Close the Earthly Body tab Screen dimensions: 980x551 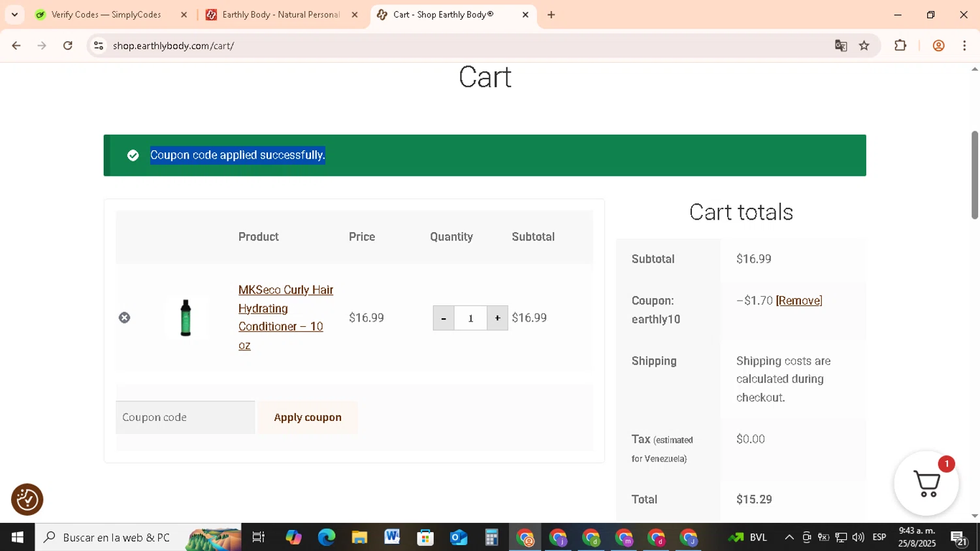click(x=355, y=14)
